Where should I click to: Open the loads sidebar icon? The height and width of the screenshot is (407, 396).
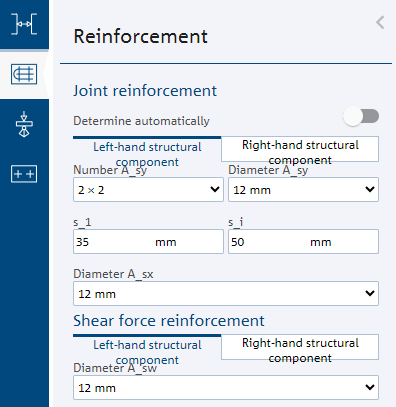click(24, 124)
